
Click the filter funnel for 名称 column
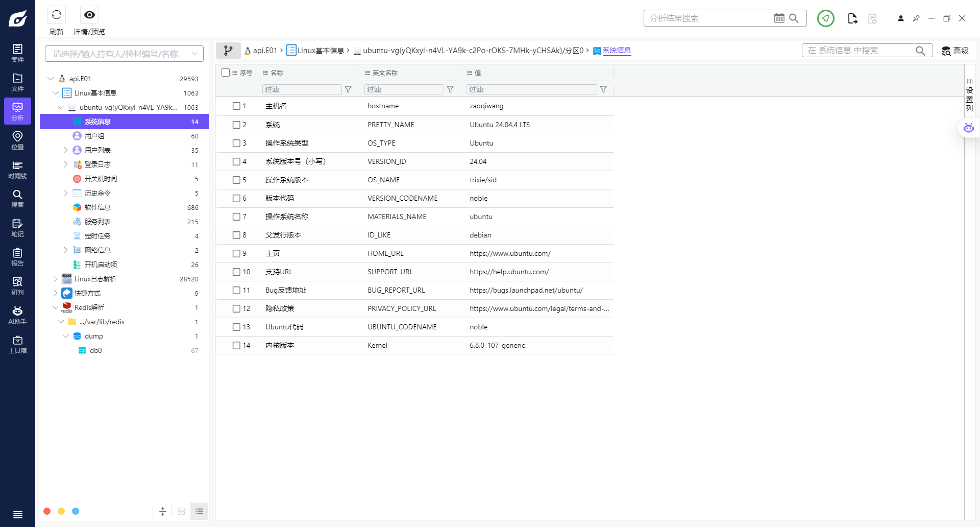348,89
